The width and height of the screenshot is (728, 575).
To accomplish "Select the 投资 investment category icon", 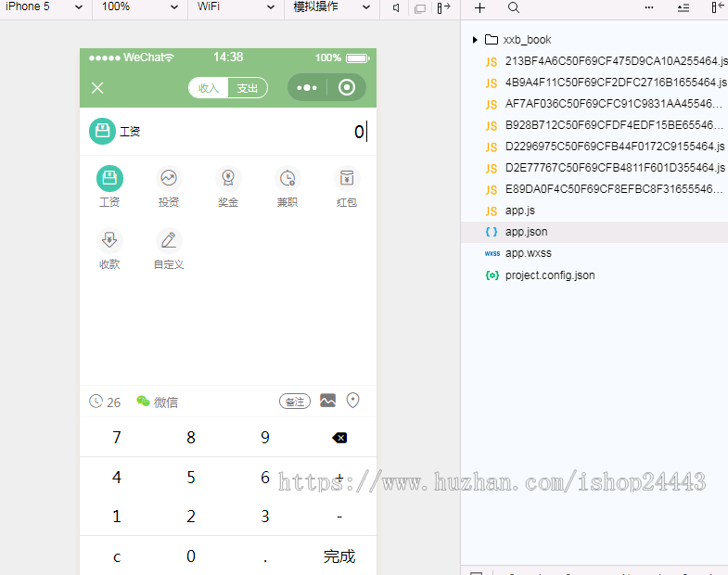I will pyautogui.click(x=169, y=178).
